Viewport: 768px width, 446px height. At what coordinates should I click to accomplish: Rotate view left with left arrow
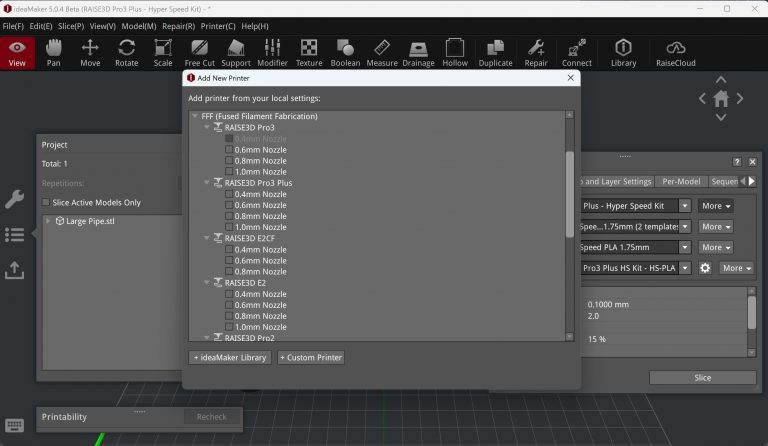click(x=702, y=98)
